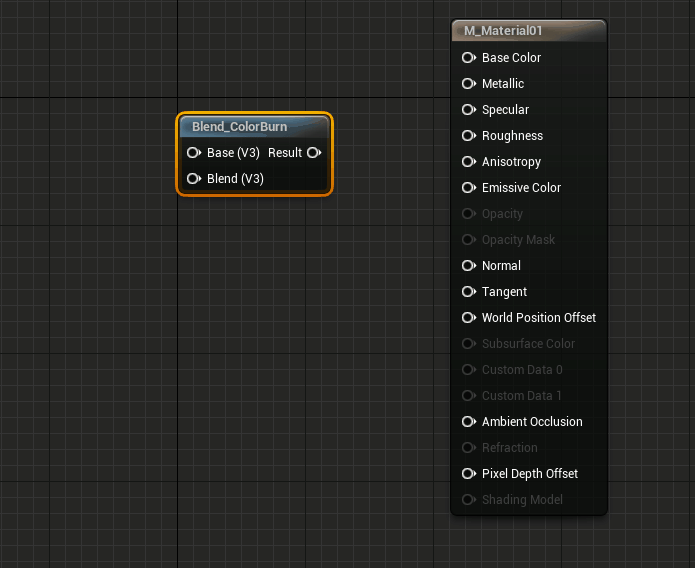This screenshot has width=695, height=568.
Task: Click the 'Result' label on Blend_ColorBurn
Action: coord(285,153)
